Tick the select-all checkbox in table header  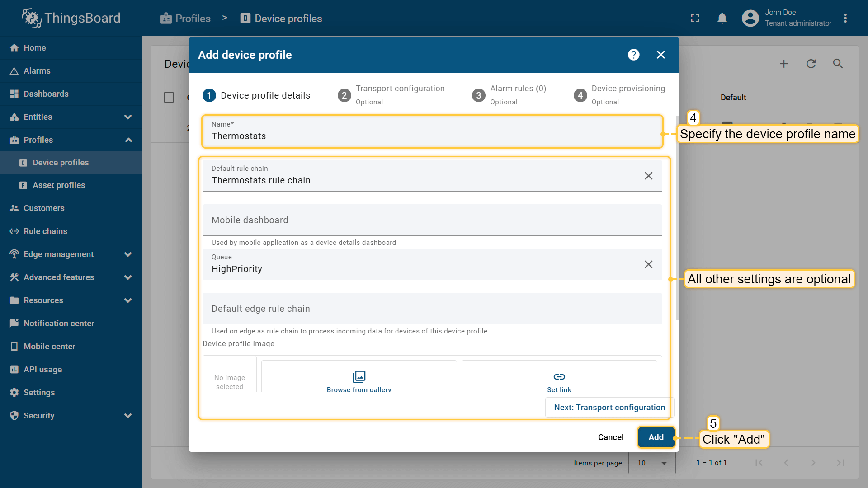169,98
